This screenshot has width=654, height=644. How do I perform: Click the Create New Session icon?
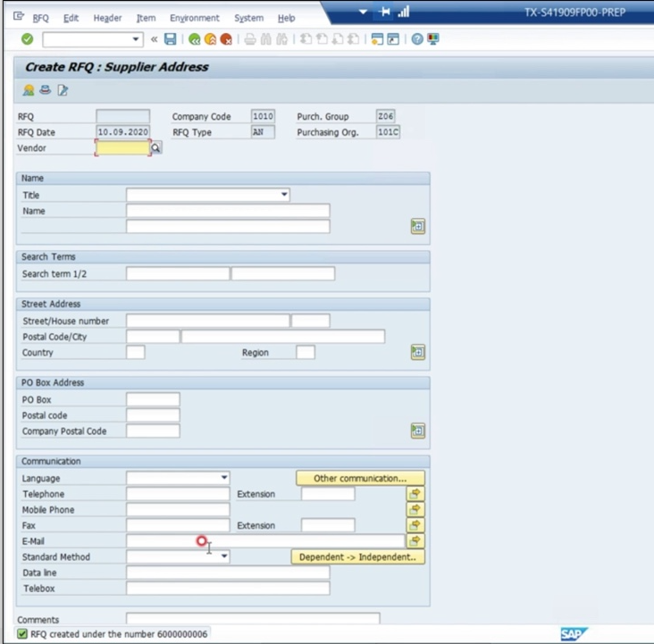pos(377,39)
